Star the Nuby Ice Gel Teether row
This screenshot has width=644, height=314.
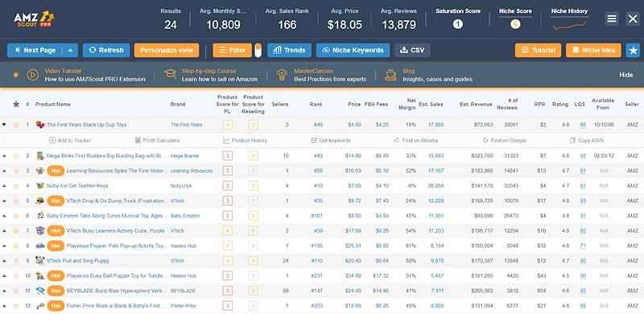[x=16, y=186]
